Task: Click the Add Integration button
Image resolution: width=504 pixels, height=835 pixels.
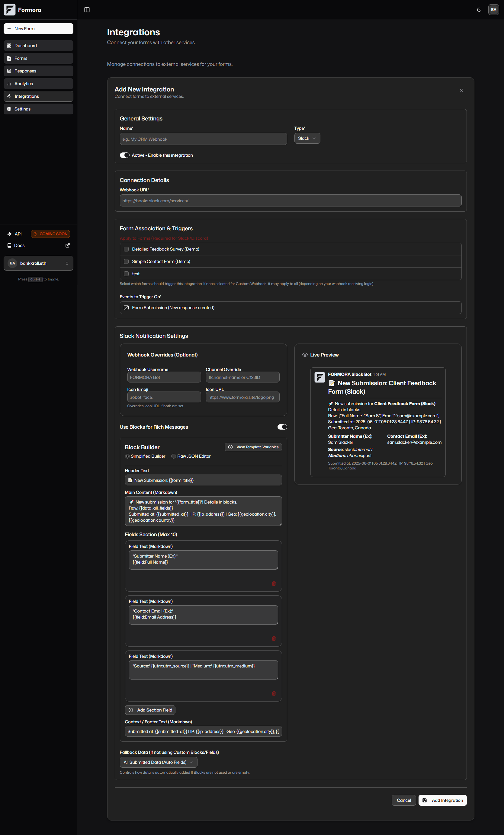Action: click(x=442, y=800)
